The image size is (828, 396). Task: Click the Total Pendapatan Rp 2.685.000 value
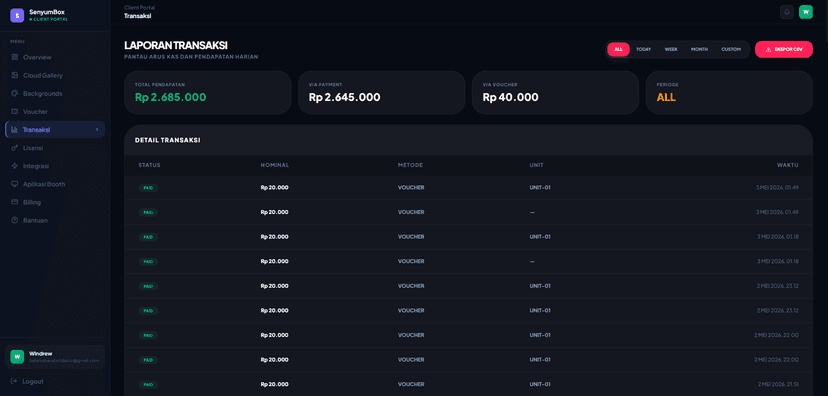click(x=171, y=97)
